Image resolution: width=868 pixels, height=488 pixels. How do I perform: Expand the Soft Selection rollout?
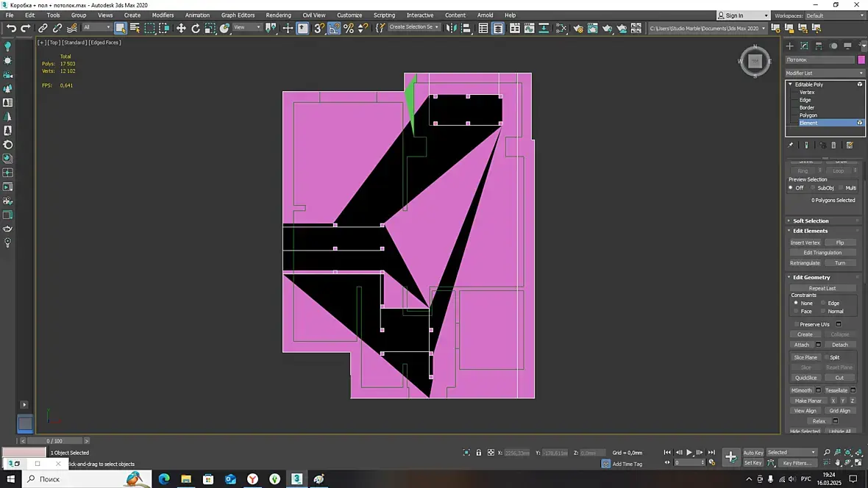[811, 220]
